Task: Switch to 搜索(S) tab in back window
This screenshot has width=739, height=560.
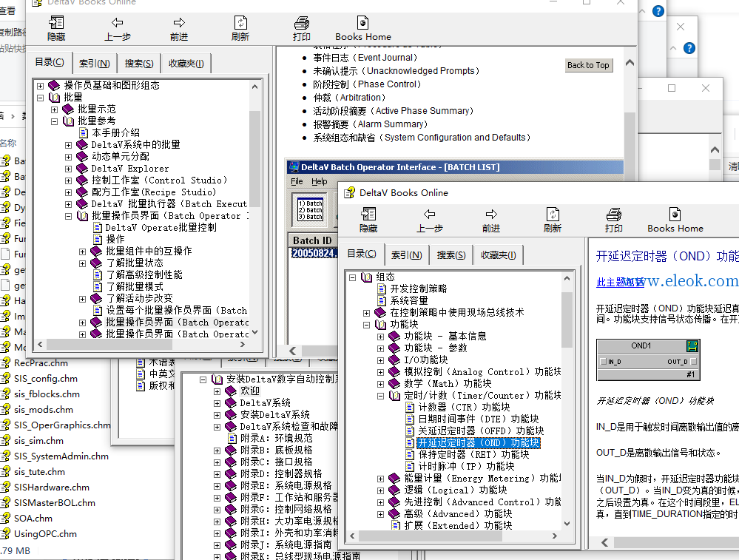Action: pos(139,63)
